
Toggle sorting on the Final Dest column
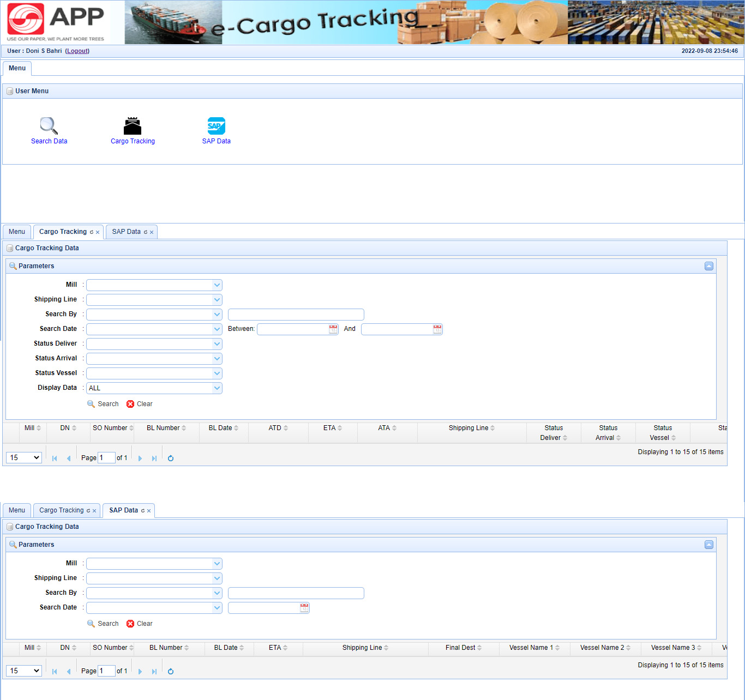coord(463,648)
